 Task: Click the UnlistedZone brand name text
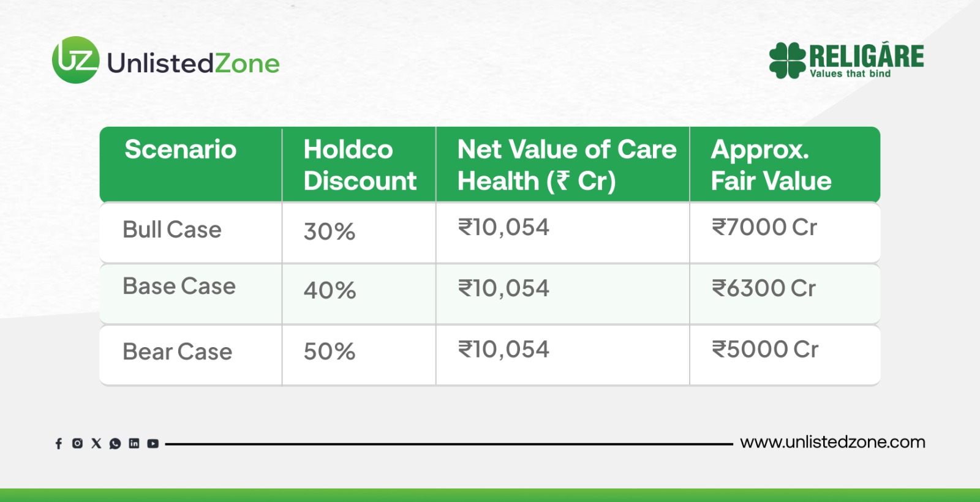(193, 63)
